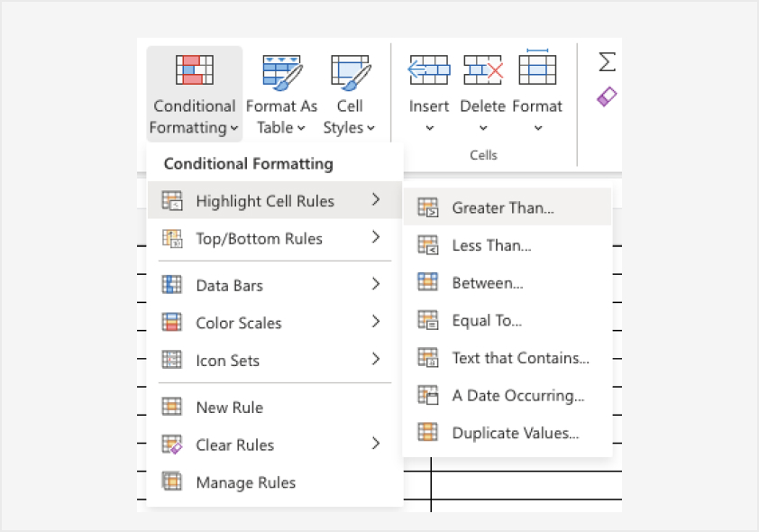Choose the Greater Than... option text
759x532 pixels.
tap(503, 208)
